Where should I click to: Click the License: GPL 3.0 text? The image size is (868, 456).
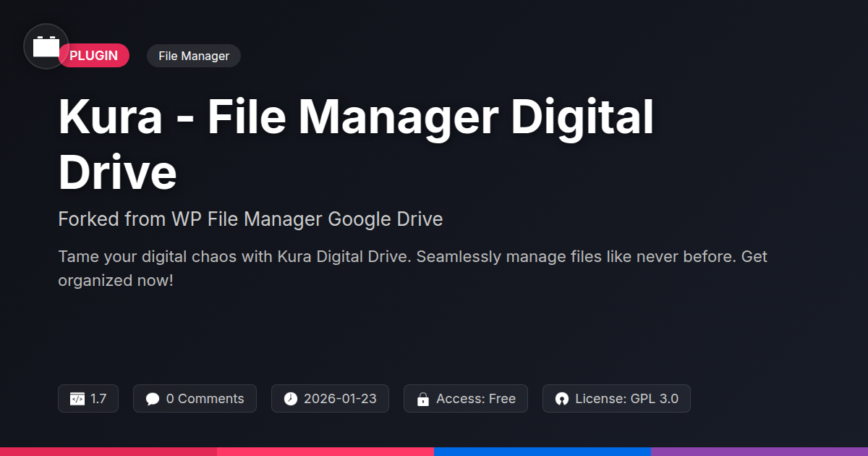(627, 399)
